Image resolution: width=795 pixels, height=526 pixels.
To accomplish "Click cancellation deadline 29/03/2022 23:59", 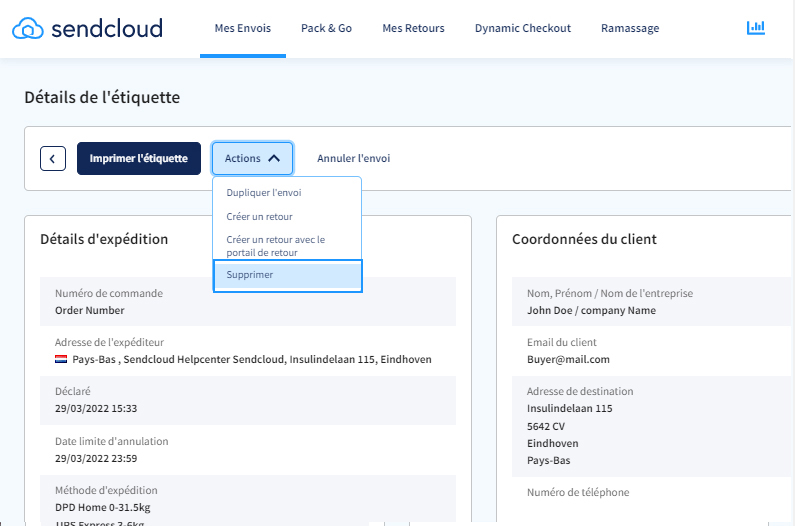I will click(96, 459).
